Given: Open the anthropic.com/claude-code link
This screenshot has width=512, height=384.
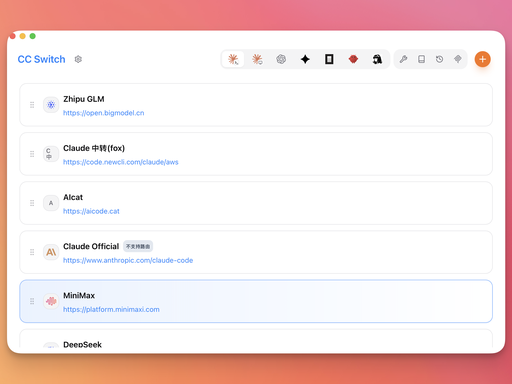Looking at the screenshot, I should [128, 260].
